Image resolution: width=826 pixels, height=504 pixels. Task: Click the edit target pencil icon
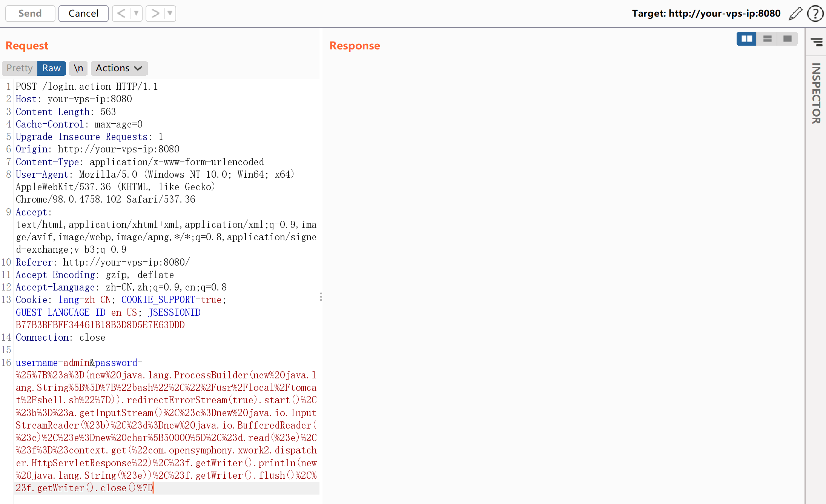click(795, 14)
